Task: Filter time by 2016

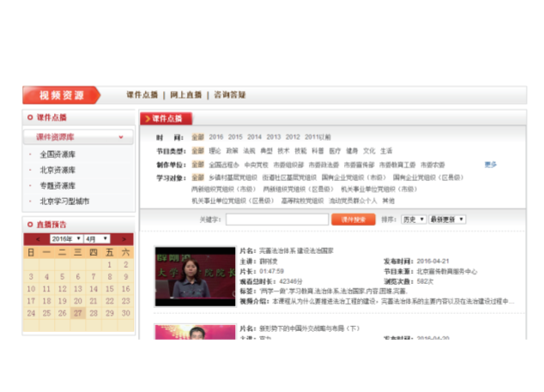Action: [x=215, y=137]
